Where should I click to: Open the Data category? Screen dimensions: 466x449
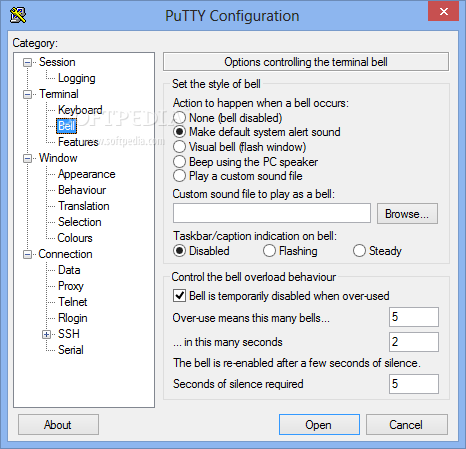coord(69,270)
